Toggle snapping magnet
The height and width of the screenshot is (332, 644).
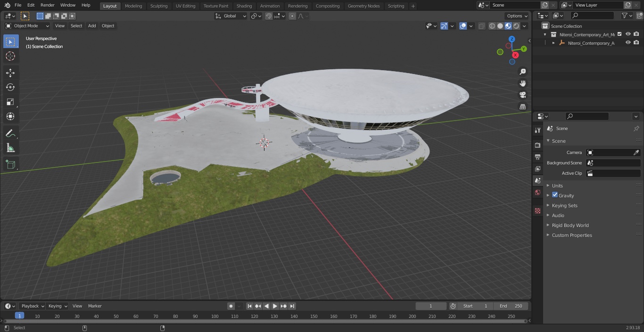pos(269,16)
